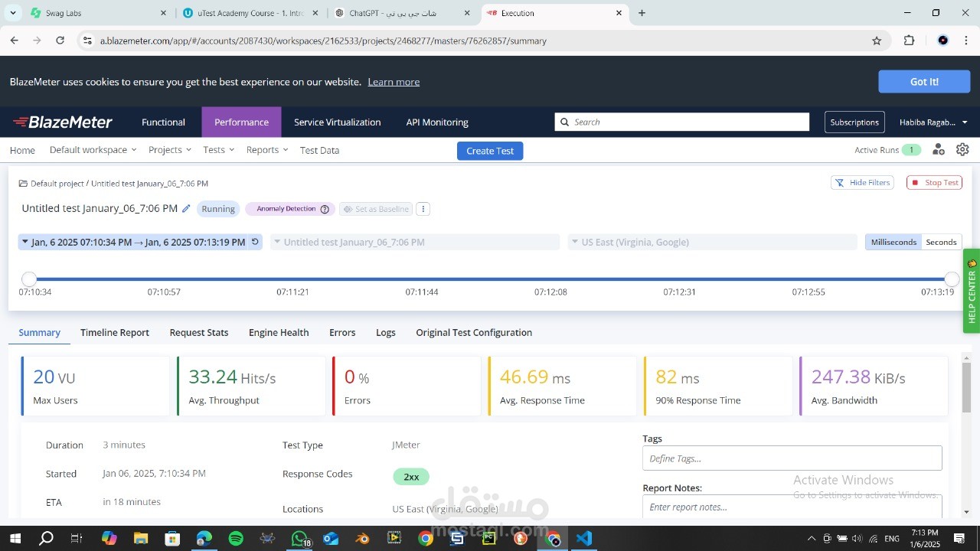This screenshot has height=551, width=980.
Task: Open the Engine Health tab
Action: coord(279,332)
